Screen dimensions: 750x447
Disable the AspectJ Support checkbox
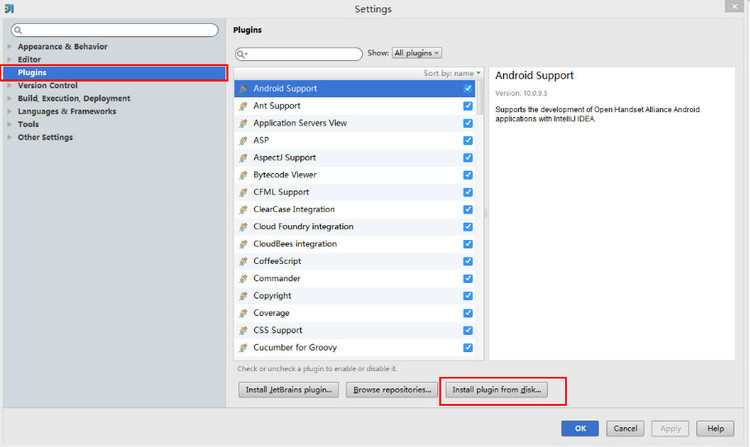(468, 157)
